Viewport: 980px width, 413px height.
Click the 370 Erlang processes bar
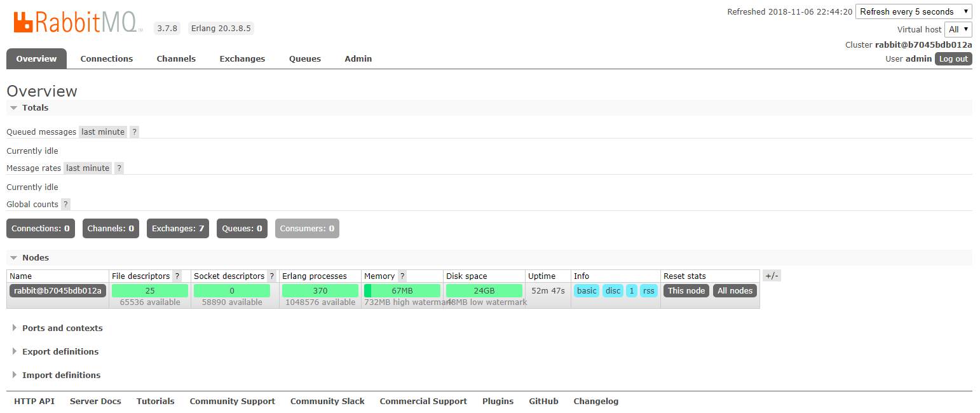pyautogui.click(x=320, y=291)
